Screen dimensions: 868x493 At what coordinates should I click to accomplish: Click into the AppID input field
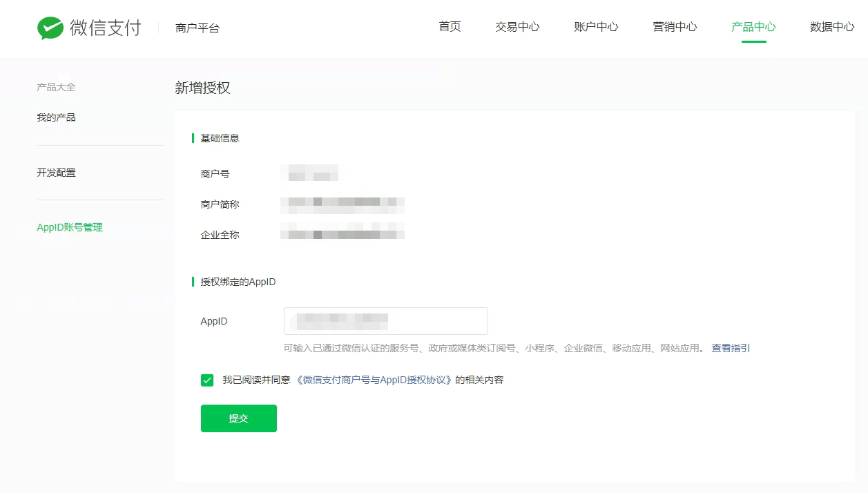pos(385,321)
